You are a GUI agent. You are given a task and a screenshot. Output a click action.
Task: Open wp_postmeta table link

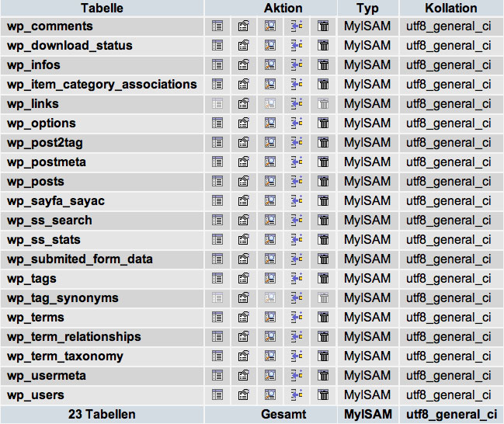pos(47,162)
